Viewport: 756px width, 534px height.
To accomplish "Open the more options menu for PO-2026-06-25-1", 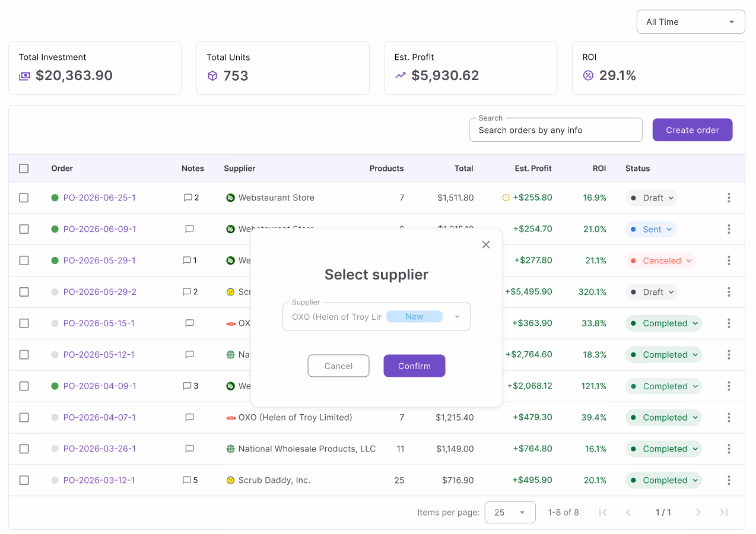I will point(729,198).
